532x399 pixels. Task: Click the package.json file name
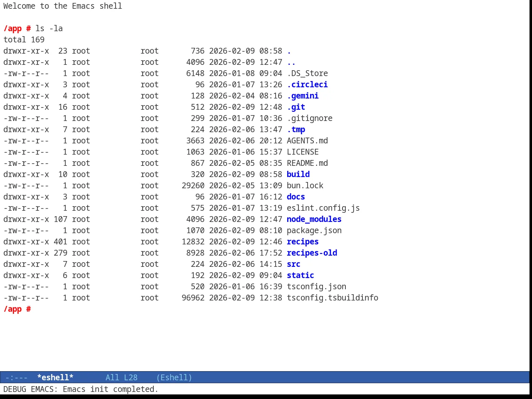tap(314, 230)
